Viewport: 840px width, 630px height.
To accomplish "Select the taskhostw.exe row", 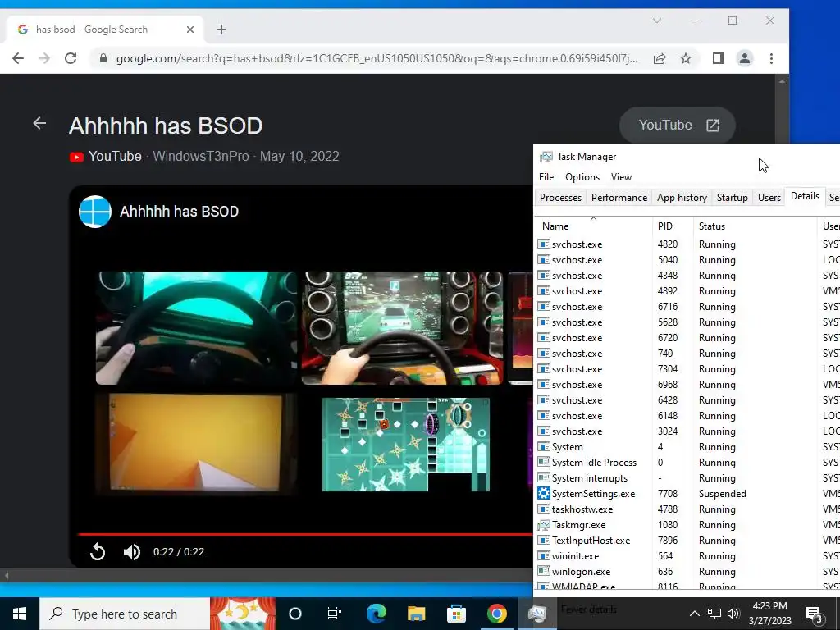I will click(x=687, y=509).
